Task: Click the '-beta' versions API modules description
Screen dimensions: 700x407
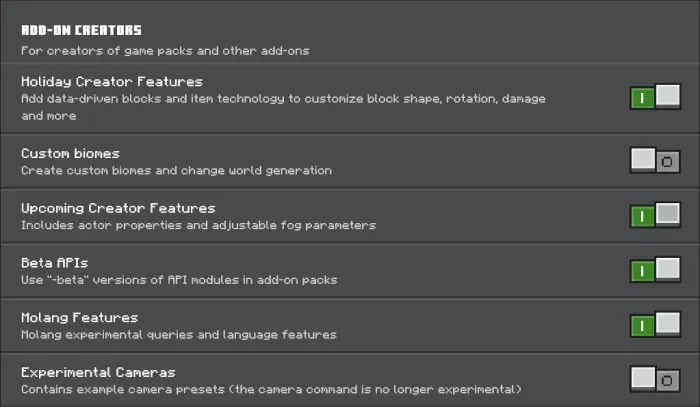Action: click(179, 280)
